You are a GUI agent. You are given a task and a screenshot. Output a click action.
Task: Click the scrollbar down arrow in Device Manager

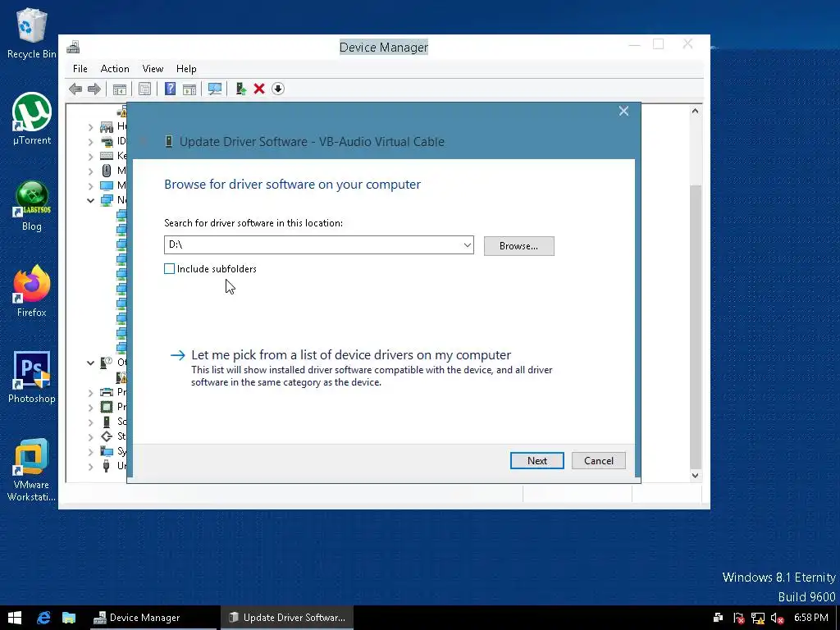point(695,475)
